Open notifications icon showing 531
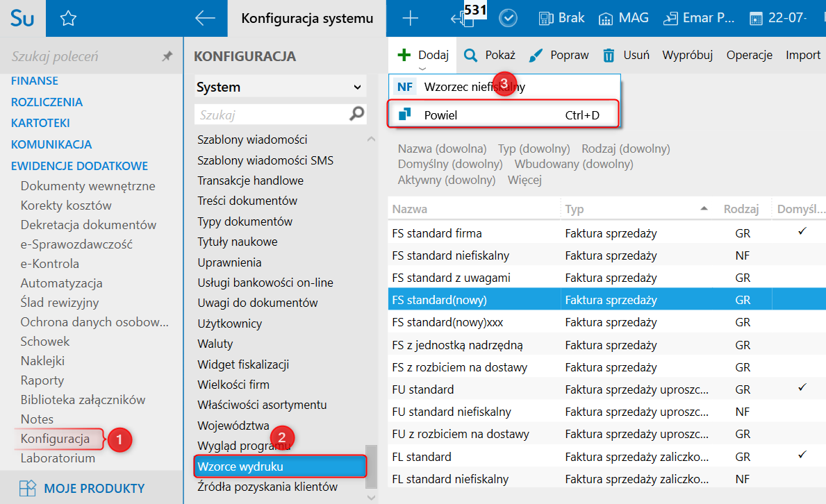Screen dimensions: 826x504 (x=465, y=18)
